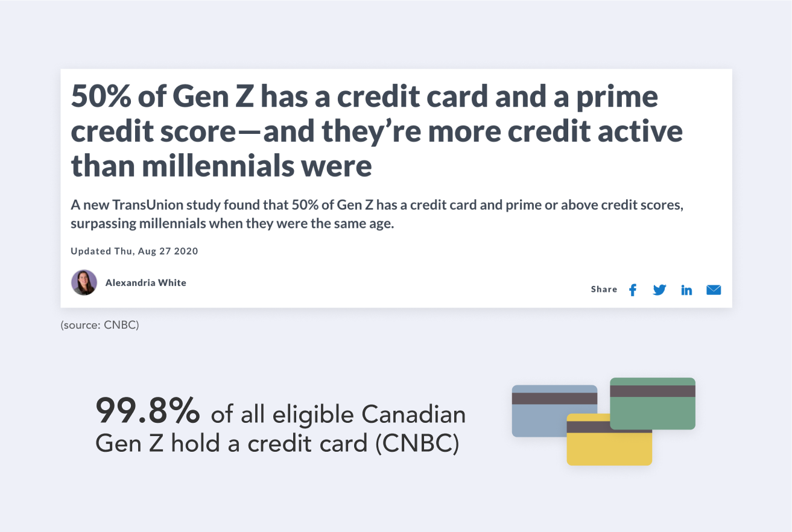The image size is (792, 532).
Task: Click the '(source: CNBC)' caption
Action: point(100,325)
